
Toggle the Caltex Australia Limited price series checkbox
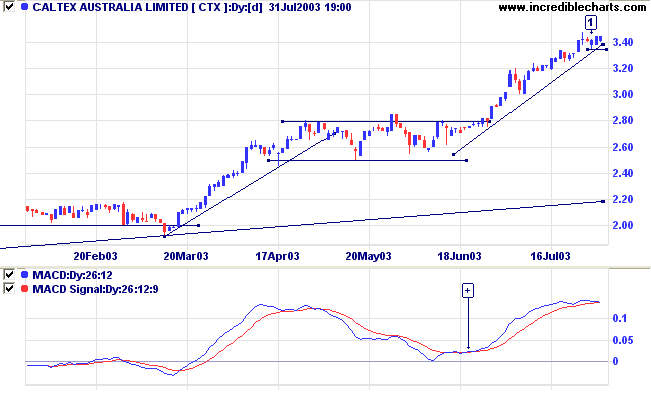9,7
